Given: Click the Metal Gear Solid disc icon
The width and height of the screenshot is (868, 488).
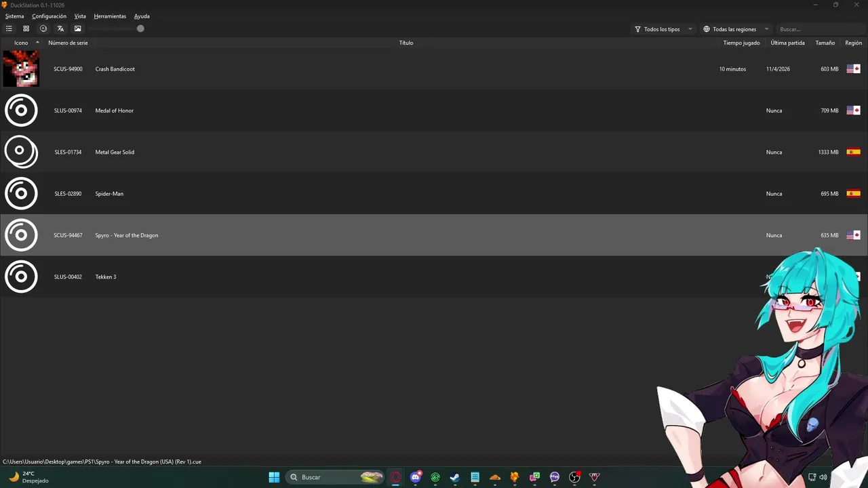Looking at the screenshot, I should point(21,152).
